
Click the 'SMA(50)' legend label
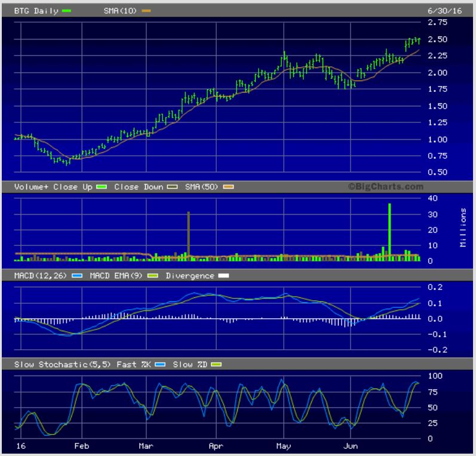pos(202,187)
